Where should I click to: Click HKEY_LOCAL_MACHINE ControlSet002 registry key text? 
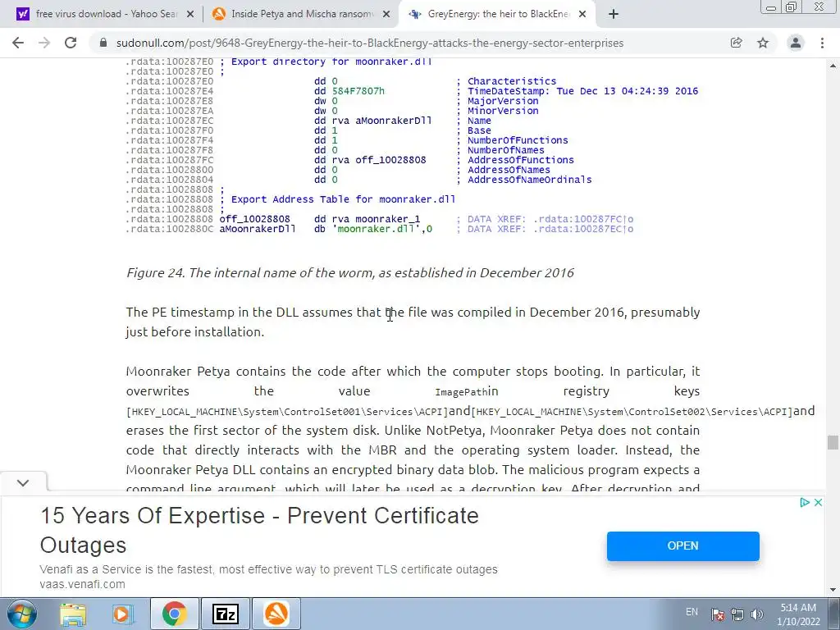click(x=632, y=412)
